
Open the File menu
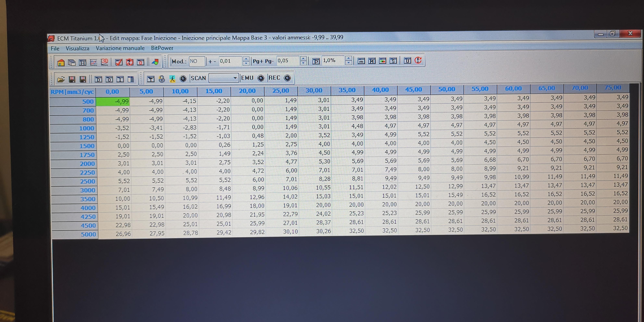[x=55, y=48]
